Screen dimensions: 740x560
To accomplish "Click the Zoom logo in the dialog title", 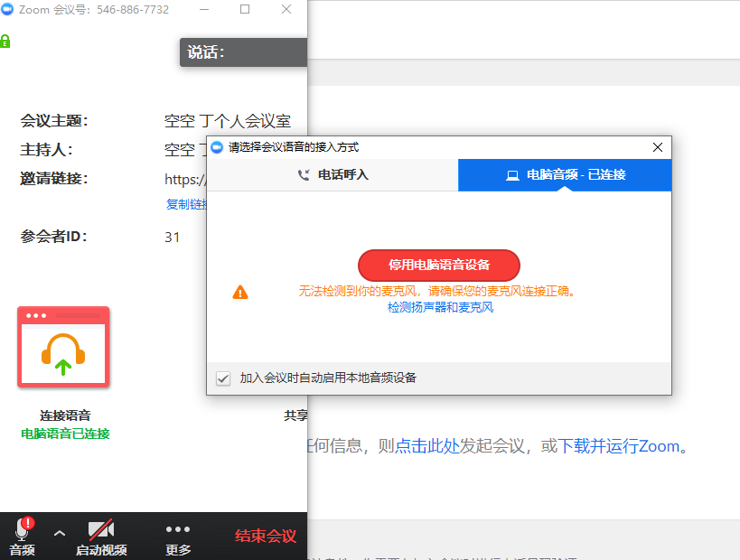I will pos(217,147).
